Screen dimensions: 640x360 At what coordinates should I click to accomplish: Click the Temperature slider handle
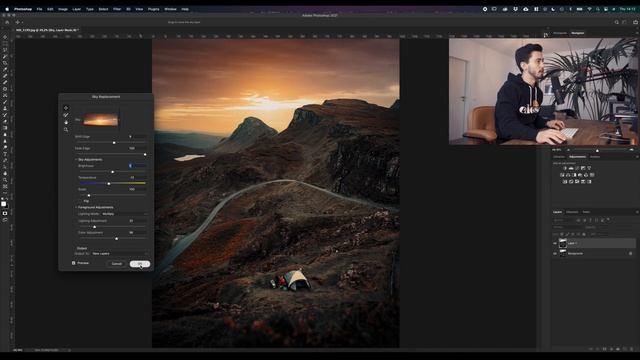point(109,184)
